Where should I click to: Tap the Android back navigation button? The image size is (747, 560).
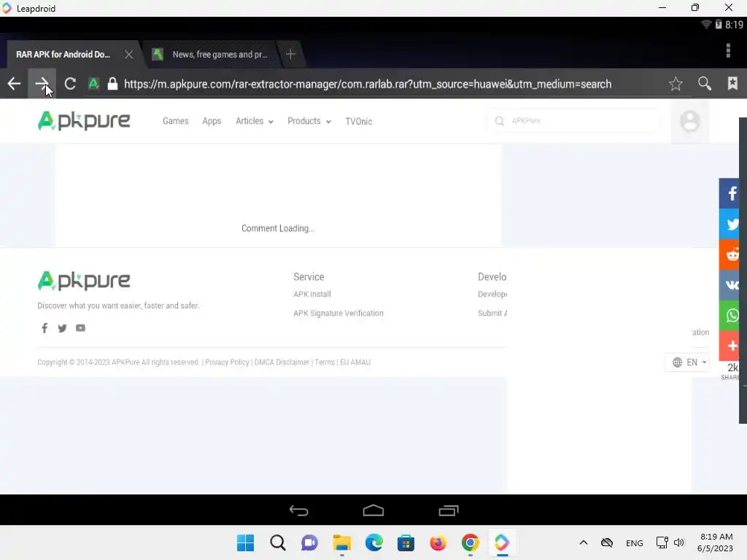[x=298, y=510]
